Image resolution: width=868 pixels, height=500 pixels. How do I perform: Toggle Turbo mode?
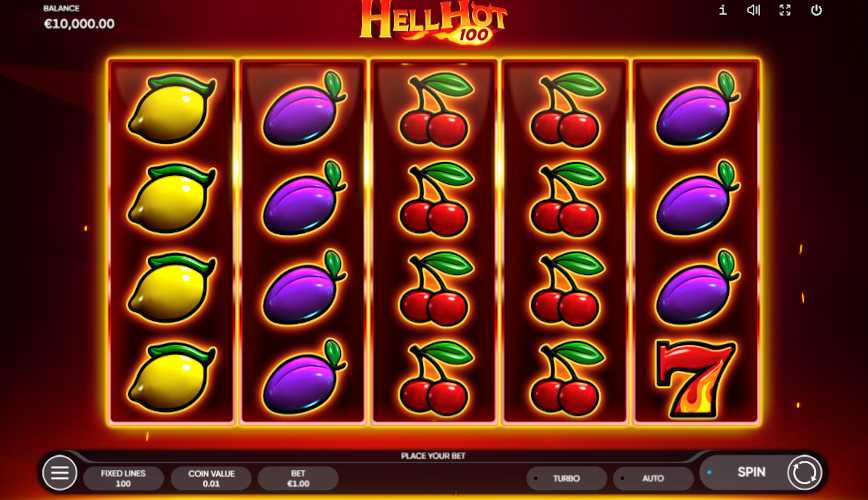pos(566,478)
